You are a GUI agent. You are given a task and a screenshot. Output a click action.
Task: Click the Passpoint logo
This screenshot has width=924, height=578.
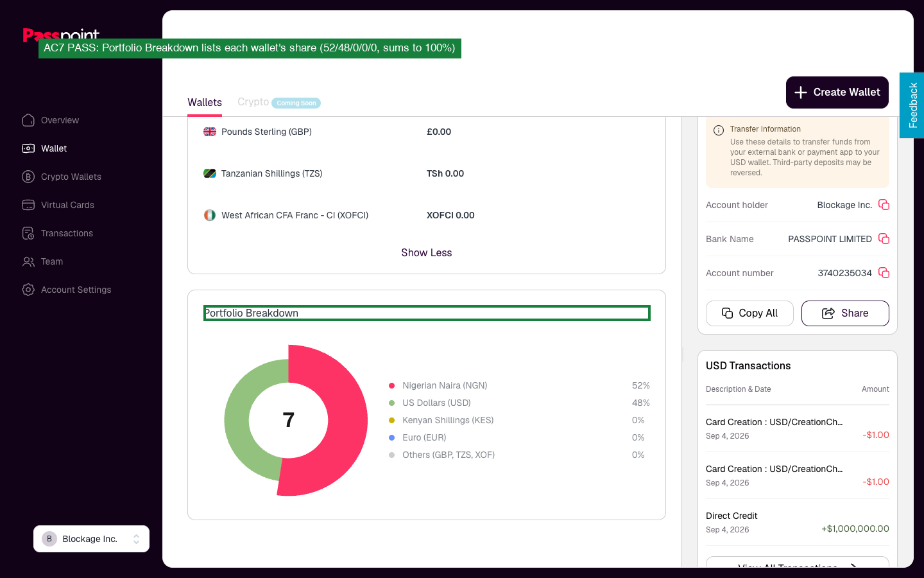[61, 33]
